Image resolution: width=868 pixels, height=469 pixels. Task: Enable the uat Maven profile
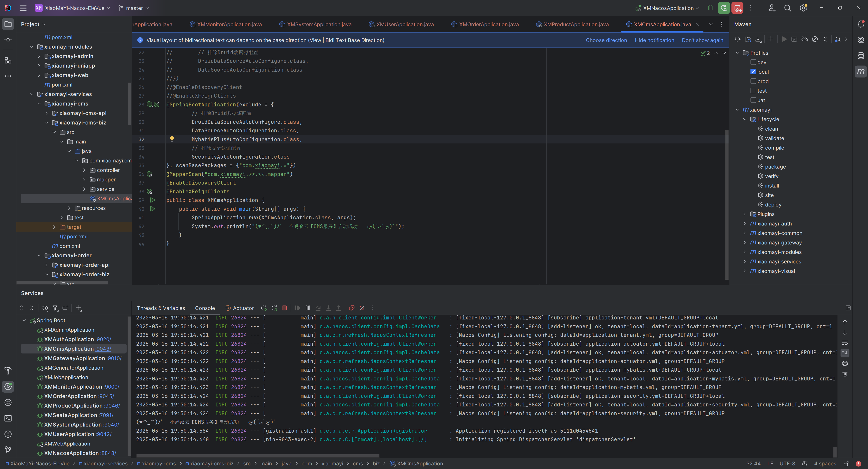point(753,100)
